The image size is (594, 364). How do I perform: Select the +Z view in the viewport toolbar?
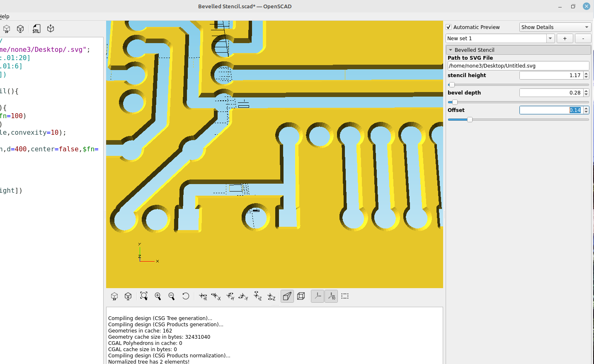pyautogui.click(x=257, y=296)
